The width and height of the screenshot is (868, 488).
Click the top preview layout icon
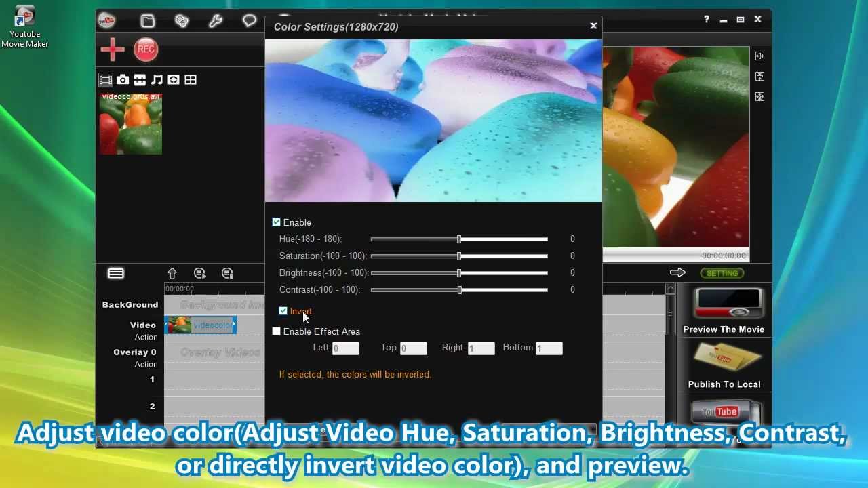pyautogui.click(x=759, y=56)
